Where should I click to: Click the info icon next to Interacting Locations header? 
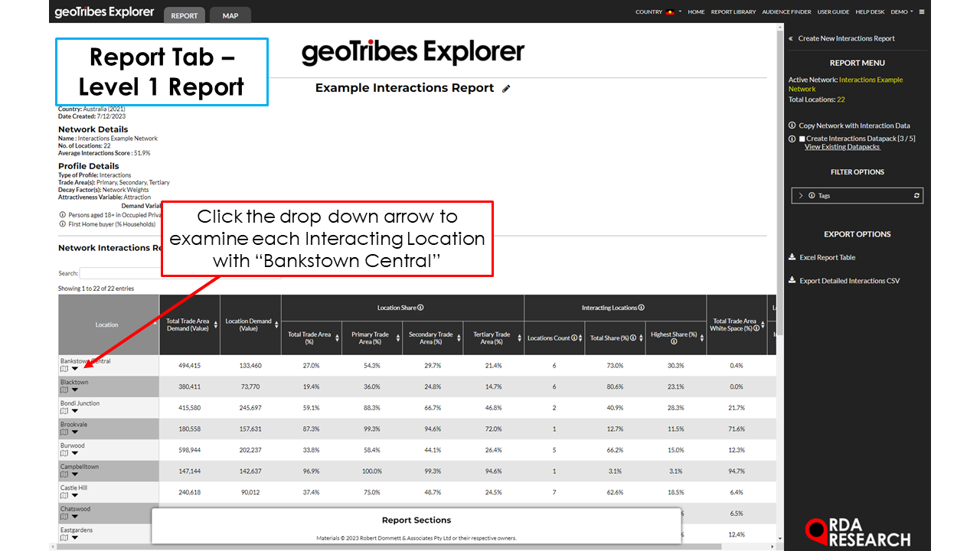click(642, 308)
